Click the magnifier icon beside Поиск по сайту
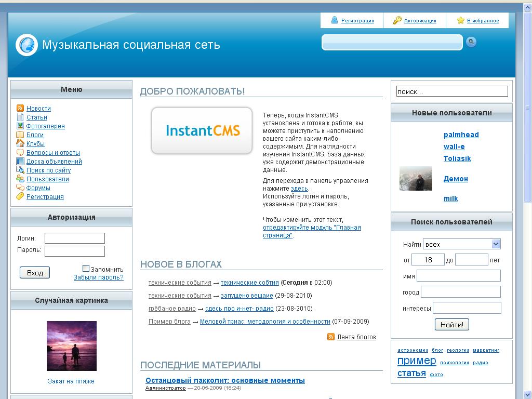The image size is (532, 399). (20, 170)
